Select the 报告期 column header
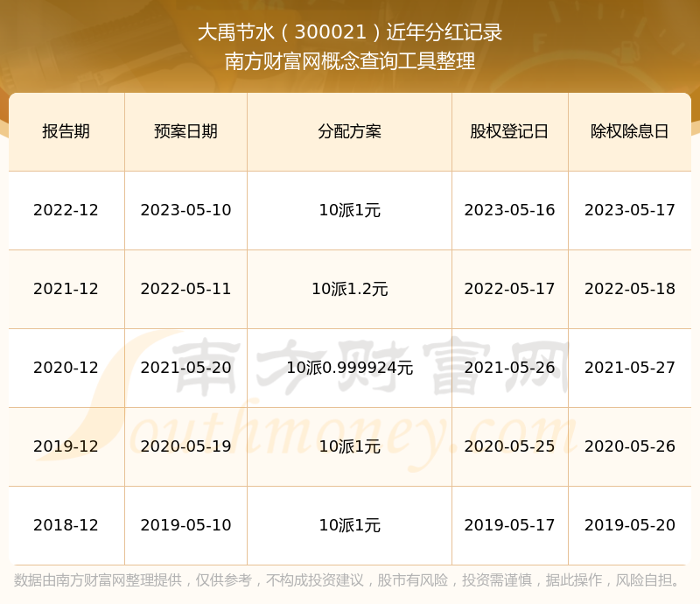 66,131
